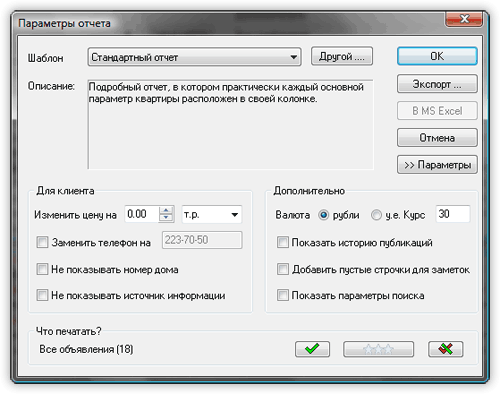This screenshot has height=394, width=500.
Task: Enable Заменить телефон на checkbox
Action: (42, 242)
